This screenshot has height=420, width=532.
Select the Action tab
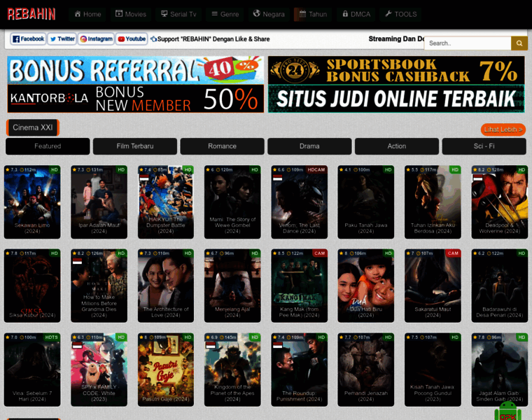click(x=397, y=146)
